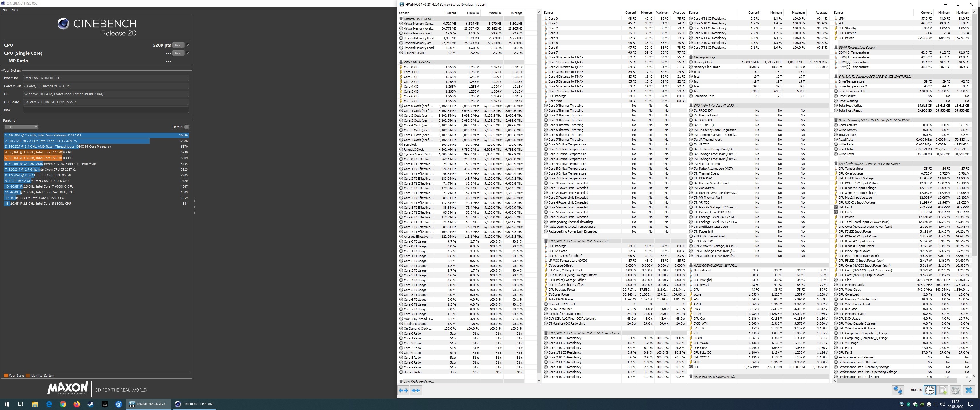The height and width of the screenshot is (410, 980).
Task: Close sensors with the blue X button
Action: (969, 390)
